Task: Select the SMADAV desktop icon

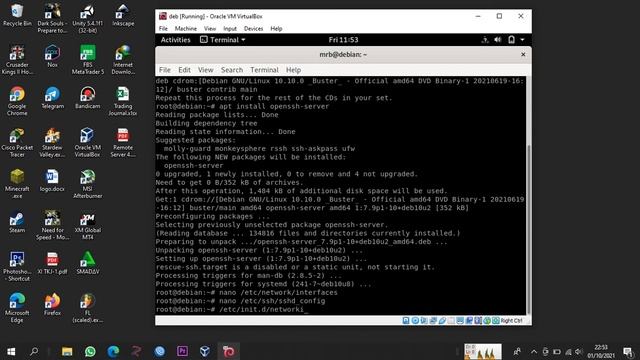Action: [x=87, y=263]
